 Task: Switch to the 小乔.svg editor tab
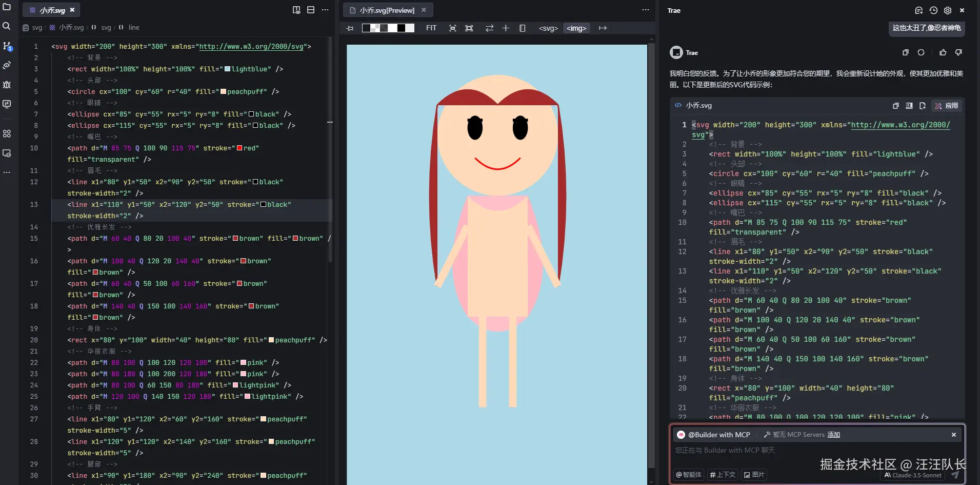click(x=52, y=10)
